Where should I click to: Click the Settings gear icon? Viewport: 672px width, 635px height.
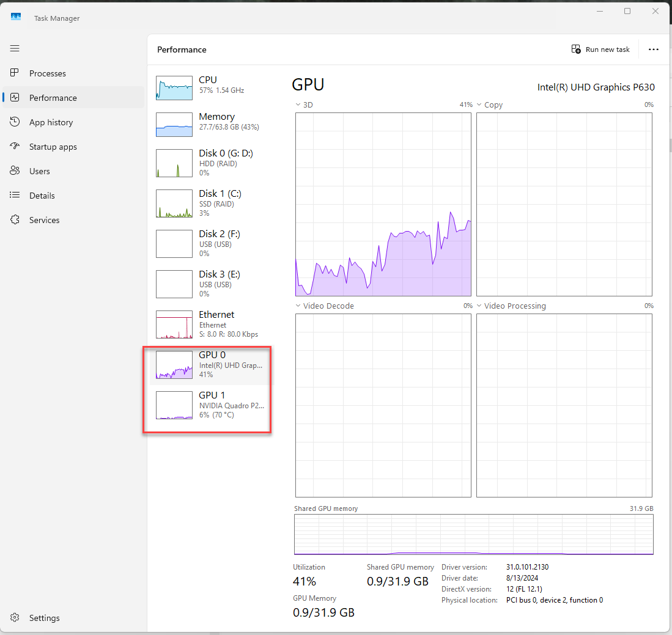click(x=15, y=617)
